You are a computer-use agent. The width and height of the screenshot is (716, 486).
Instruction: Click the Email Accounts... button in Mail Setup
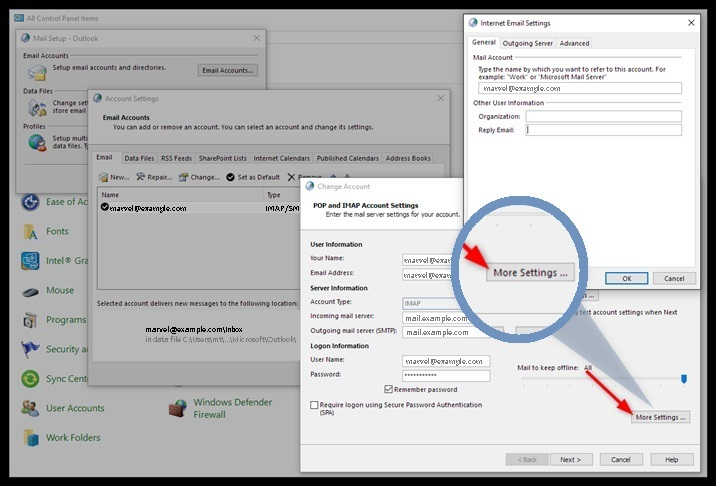pyautogui.click(x=227, y=70)
